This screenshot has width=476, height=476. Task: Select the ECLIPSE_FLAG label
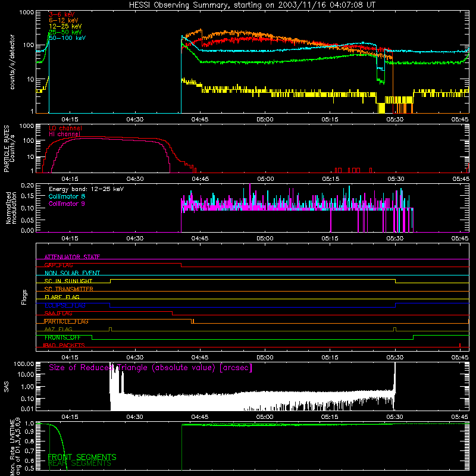[65, 305]
